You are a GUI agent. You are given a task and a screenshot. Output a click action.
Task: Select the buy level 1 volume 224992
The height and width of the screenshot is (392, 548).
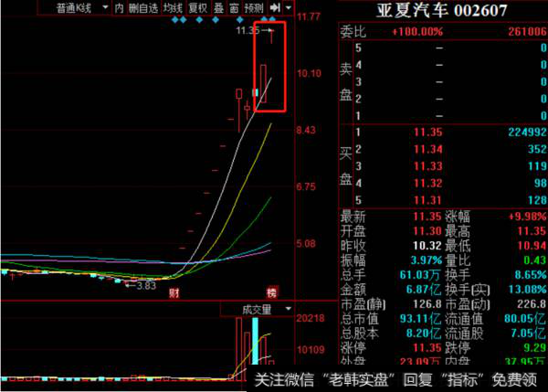(527, 132)
